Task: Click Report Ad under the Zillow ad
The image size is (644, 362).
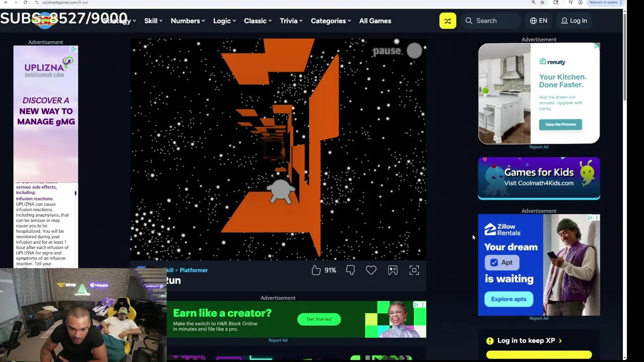Action: pyautogui.click(x=539, y=318)
